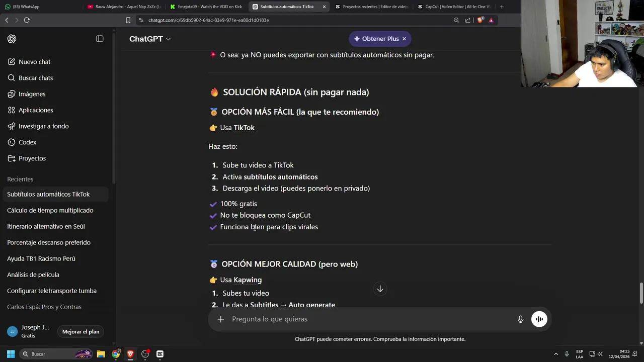The height and width of the screenshot is (362, 644).
Task: Click the zoom magnifier icon in address bar
Action: (456, 20)
